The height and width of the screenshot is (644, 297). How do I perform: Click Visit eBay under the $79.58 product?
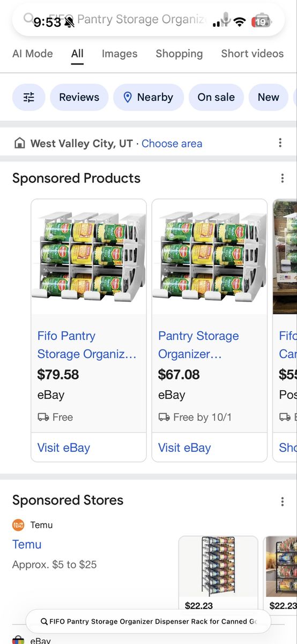point(64,448)
